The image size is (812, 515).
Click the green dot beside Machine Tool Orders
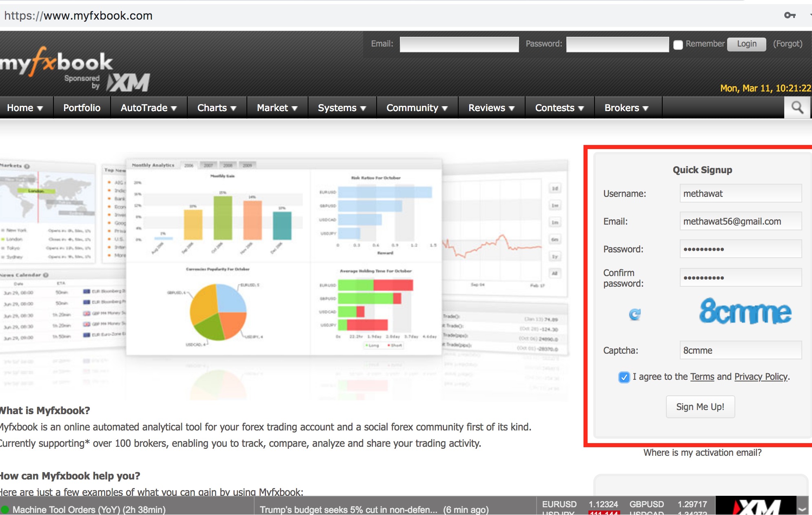tap(5, 510)
